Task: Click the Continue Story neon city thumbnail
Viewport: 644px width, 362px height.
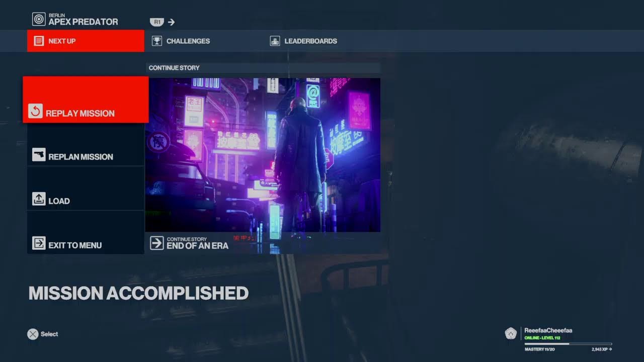Action: point(263,154)
